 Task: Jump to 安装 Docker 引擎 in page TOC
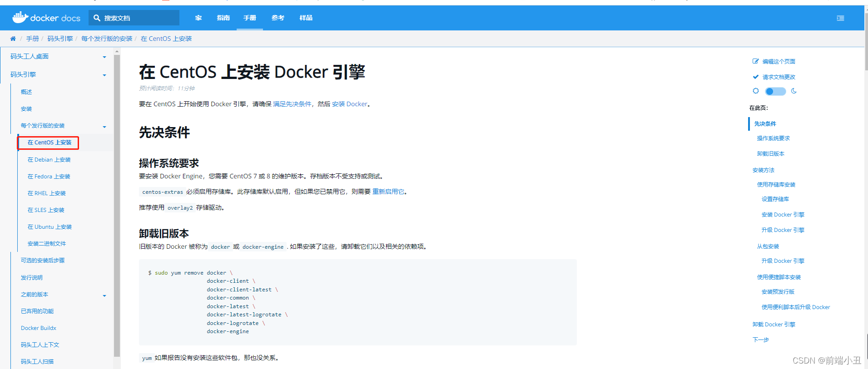pyautogui.click(x=783, y=215)
